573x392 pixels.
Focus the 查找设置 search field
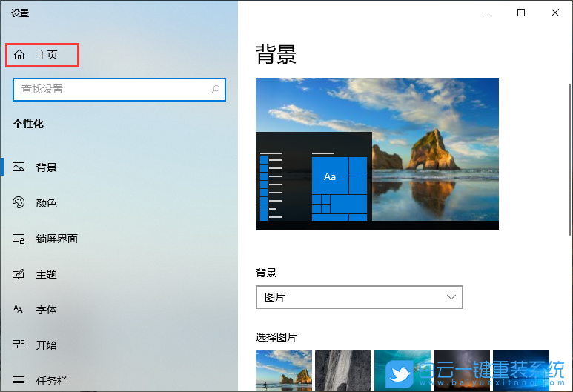(119, 90)
